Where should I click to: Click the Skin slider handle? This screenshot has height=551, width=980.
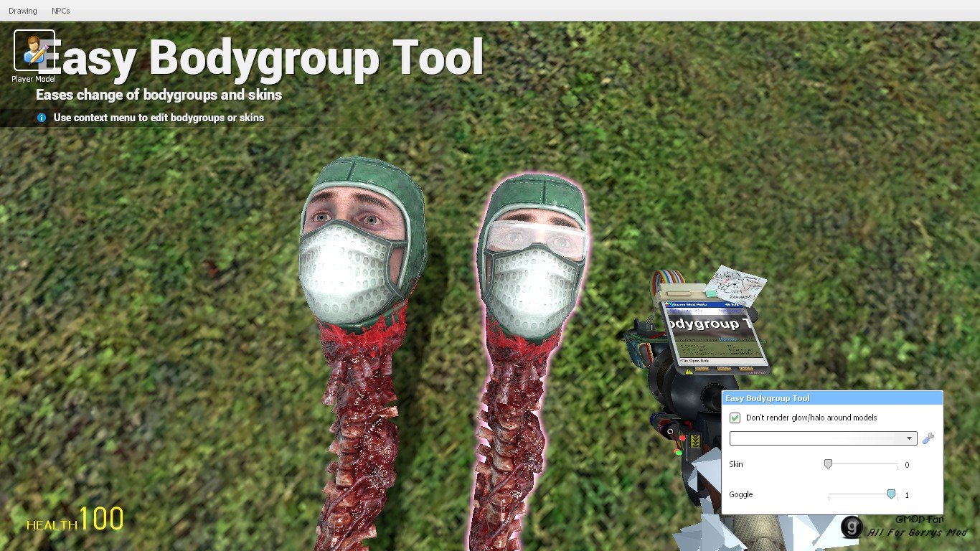coord(828,464)
